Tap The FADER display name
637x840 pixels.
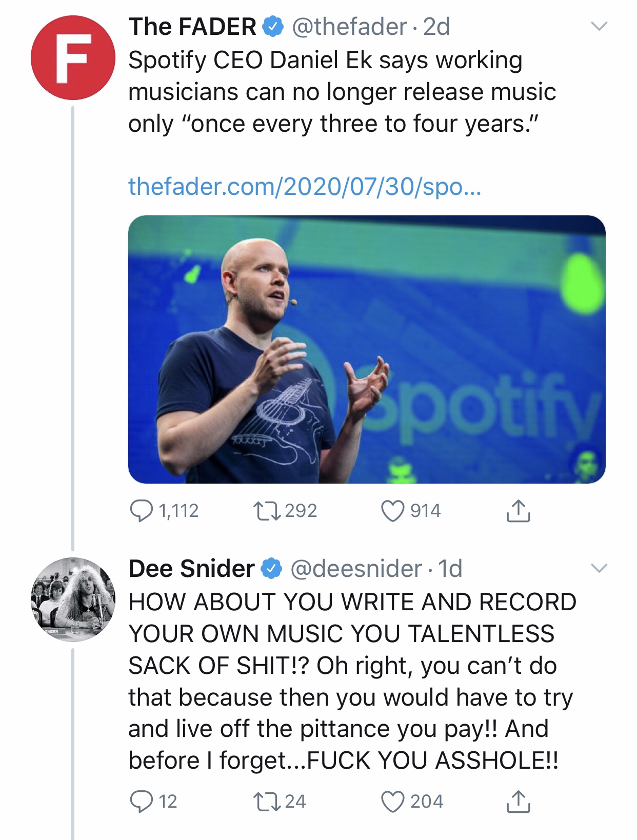tap(192, 27)
